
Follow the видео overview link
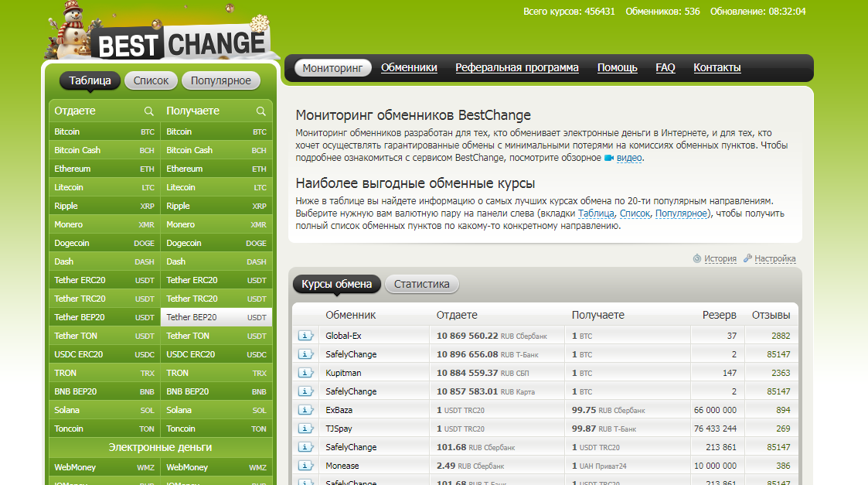(629, 158)
